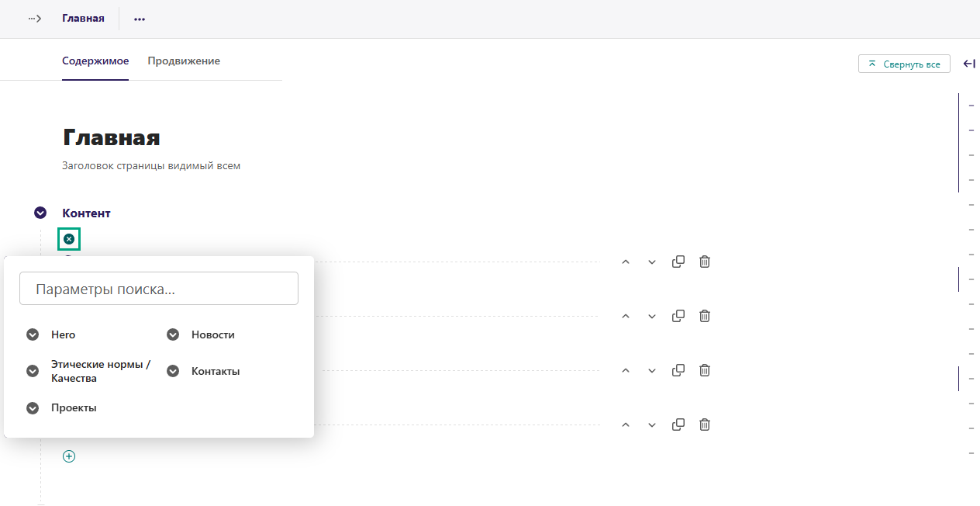This screenshot has height=506, width=980.
Task: Select the Проекты block type
Action: tap(74, 407)
